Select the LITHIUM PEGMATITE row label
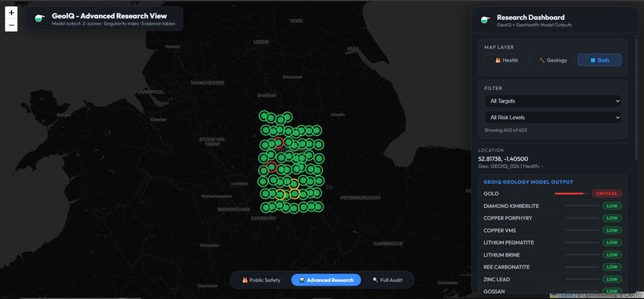The height and width of the screenshot is (299, 644). [508, 243]
